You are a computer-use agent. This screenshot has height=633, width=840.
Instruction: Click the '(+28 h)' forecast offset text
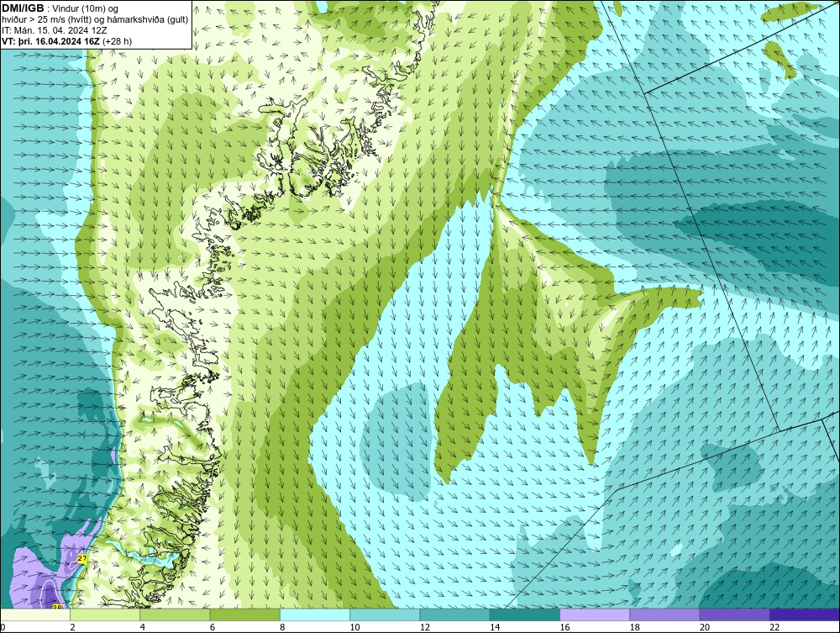pos(117,40)
